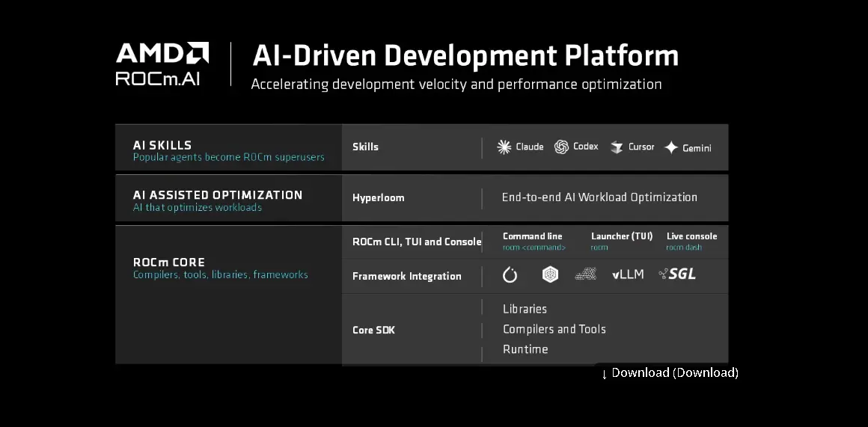Click the AMD ROCm.AI logo

[162, 64]
